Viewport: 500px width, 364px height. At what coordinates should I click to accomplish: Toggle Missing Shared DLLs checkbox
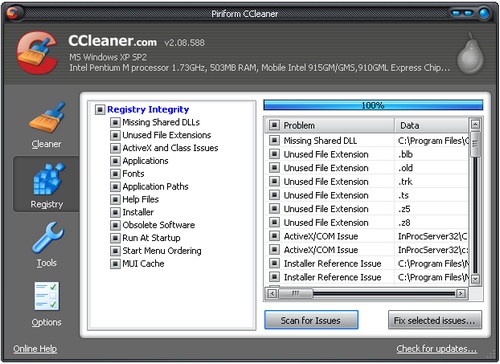115,122
